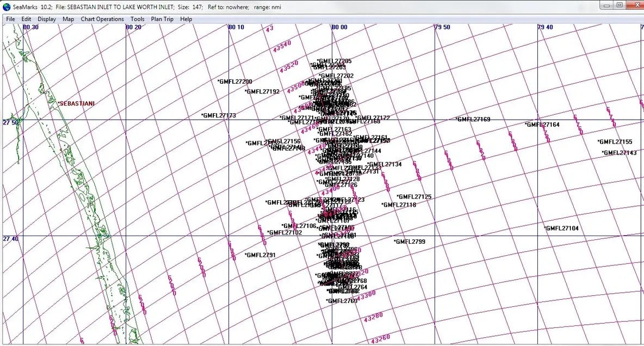Select waypoint GMFL27126
This screenshot has width=644, height=346.
click(340, 185)
